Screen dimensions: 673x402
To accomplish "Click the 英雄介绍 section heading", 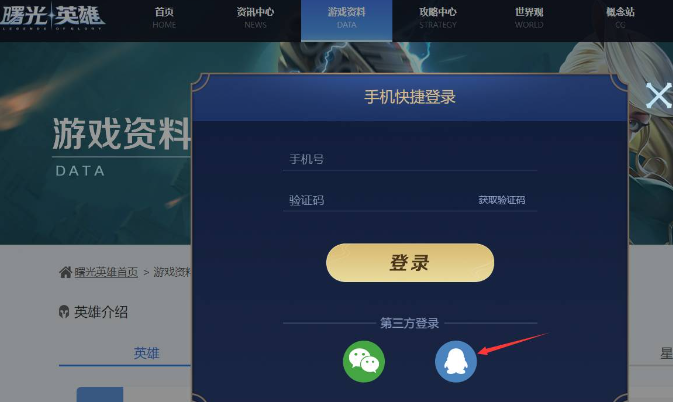I will coord(101,312).
